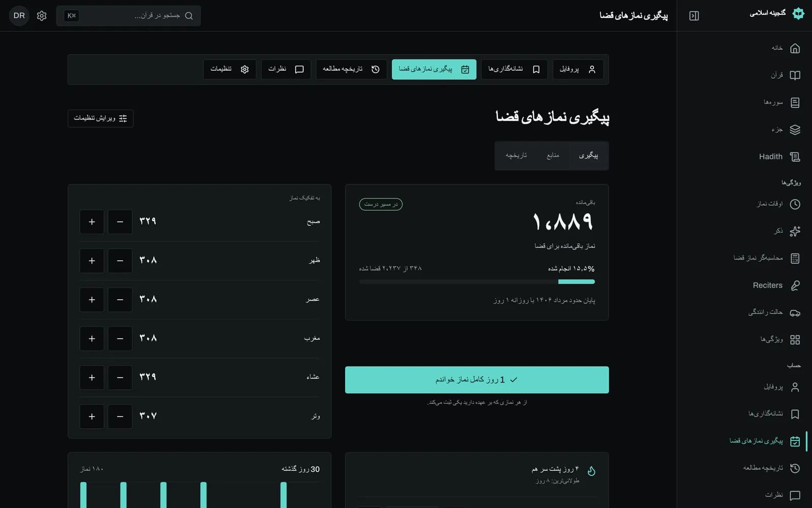Collapse the sidebar with the panel toggle icon
The image size is (812, 508).
(694, 16)
